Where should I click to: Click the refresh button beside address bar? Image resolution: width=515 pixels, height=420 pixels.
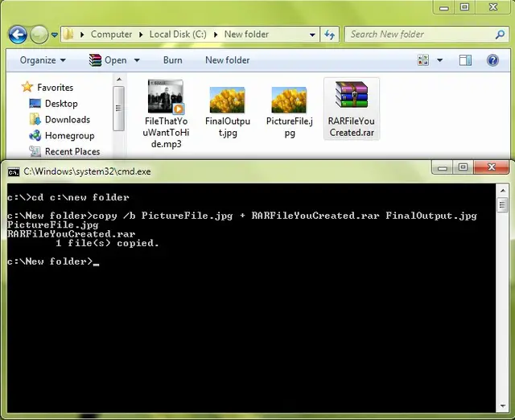click(329, 35)
